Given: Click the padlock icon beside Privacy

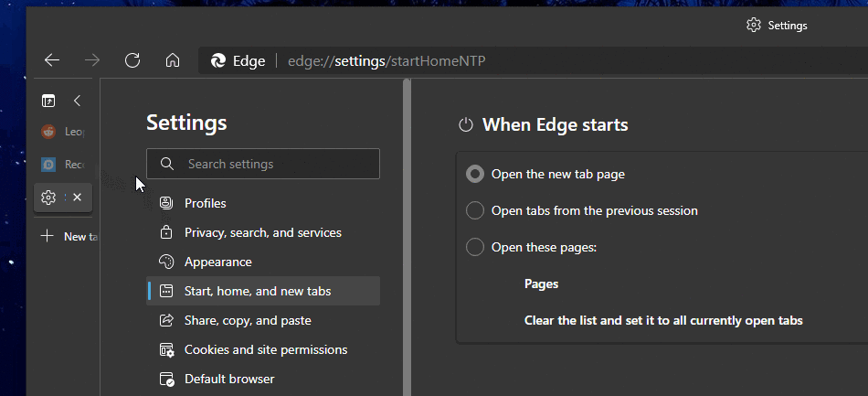Looking at the screenshot, I should (x=166, y=232).
